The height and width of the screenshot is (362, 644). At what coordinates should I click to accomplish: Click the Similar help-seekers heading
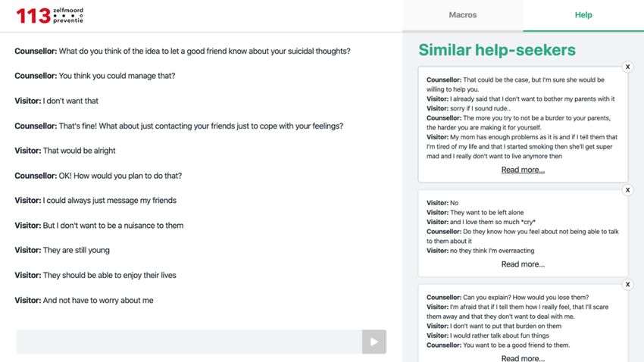(497, 50)
